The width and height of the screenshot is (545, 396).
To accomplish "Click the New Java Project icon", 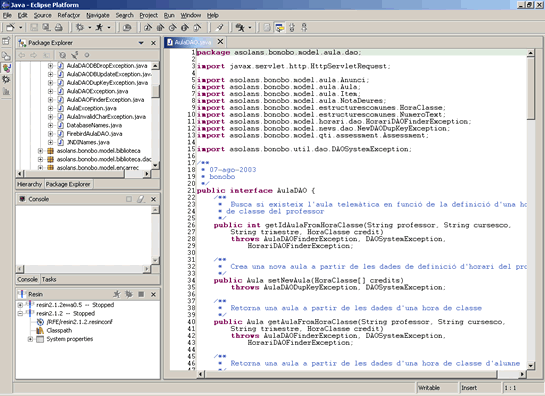I will pyautogui.click(x=148, y=27).
